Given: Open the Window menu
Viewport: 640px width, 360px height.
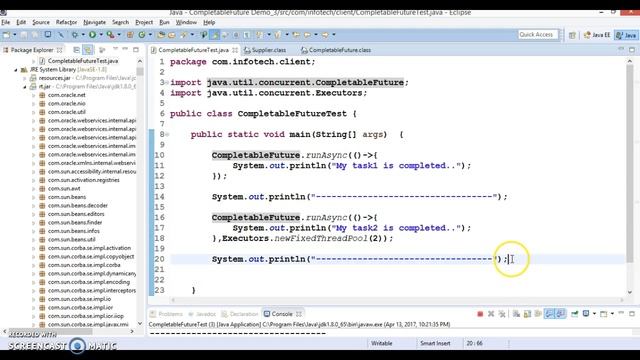Looking at the screenshot, I should pyautogui.click(x=186, y=22).
